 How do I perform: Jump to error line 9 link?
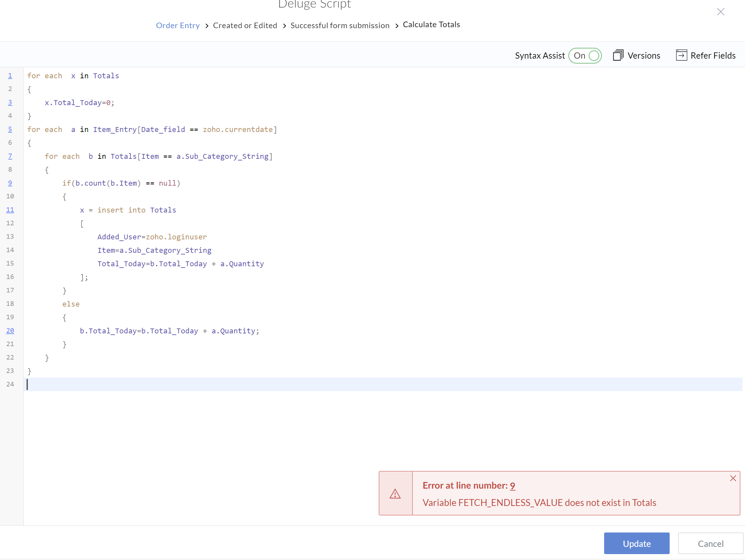(512, 486)
